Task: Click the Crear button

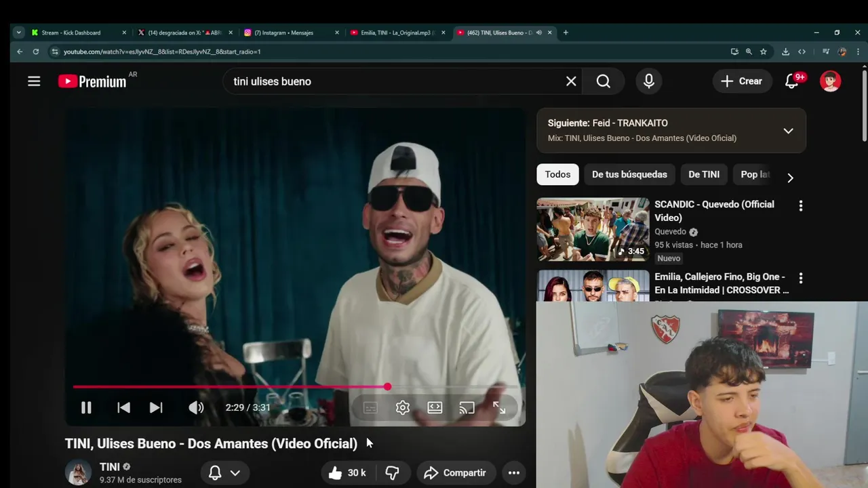Action: pos(742,81)
